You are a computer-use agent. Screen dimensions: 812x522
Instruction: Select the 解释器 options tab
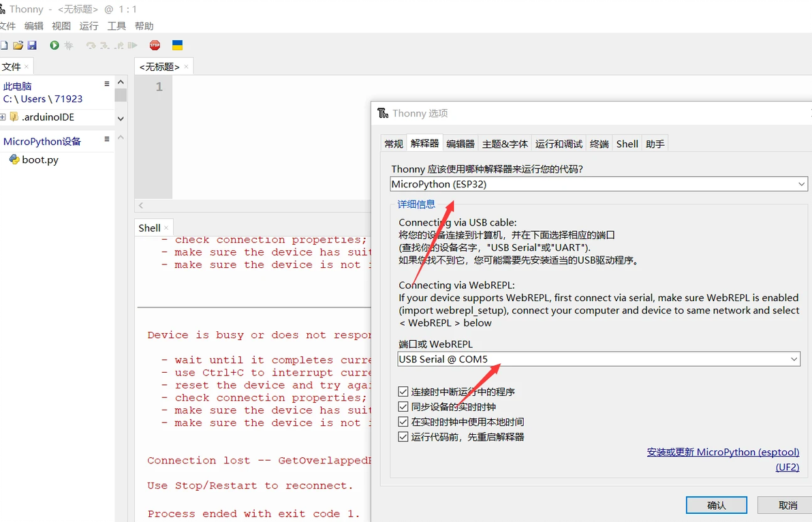coord(424,143)
